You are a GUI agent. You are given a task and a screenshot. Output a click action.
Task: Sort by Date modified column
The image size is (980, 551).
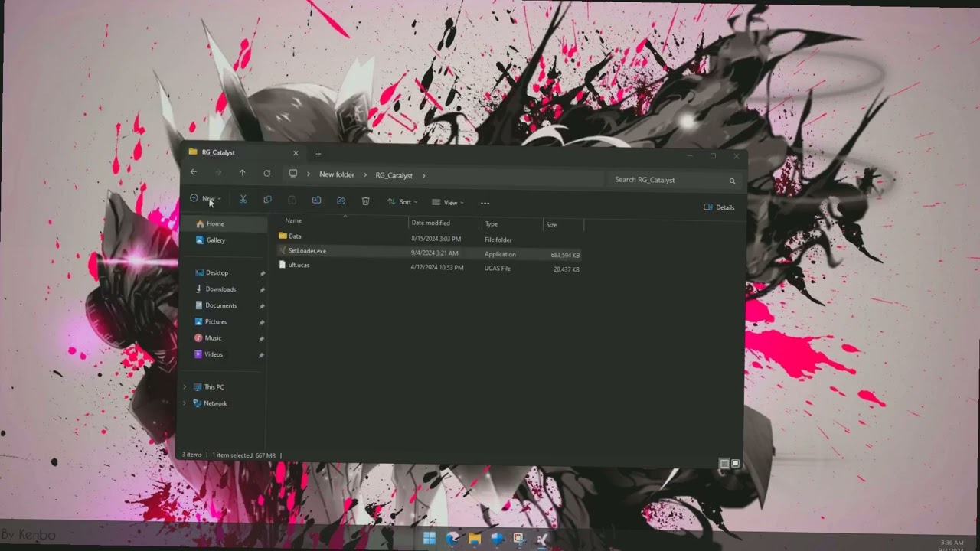click(430, 223)
